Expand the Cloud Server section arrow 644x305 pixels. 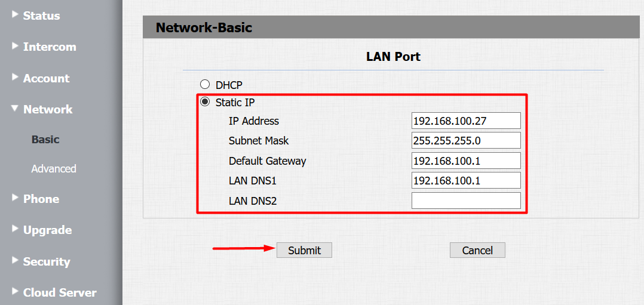click(x=15, y=292)
